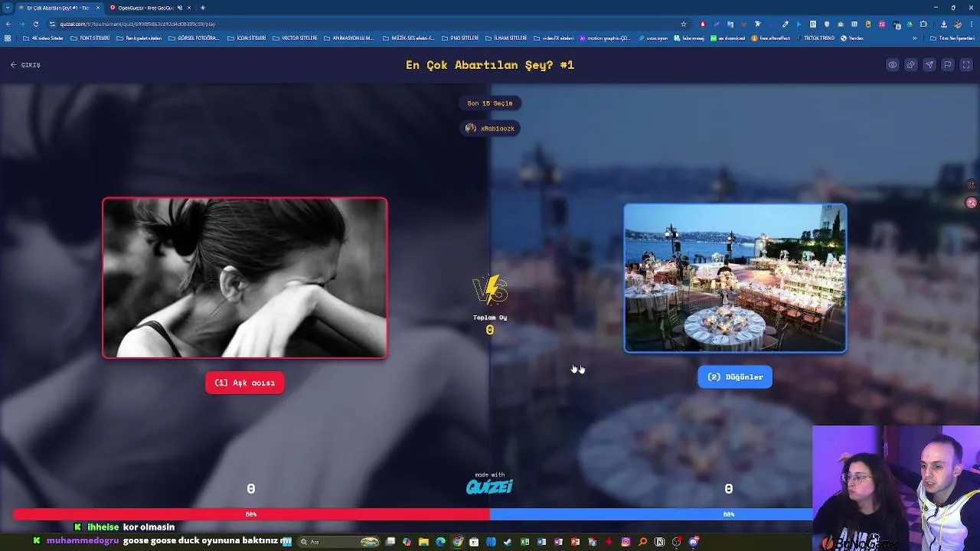Open Google Chrome from the taskbar
980x551 pixels.
point(457,542)
